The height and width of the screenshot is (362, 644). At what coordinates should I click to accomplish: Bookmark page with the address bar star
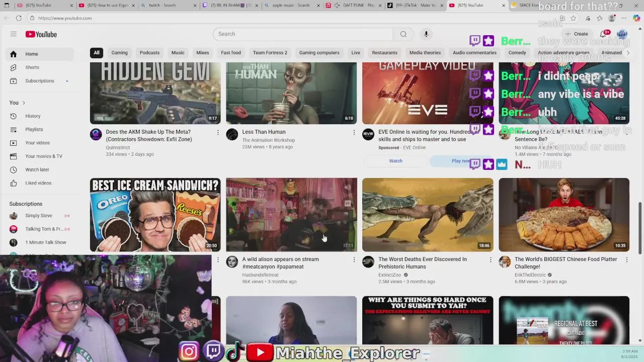click(573, 18)
